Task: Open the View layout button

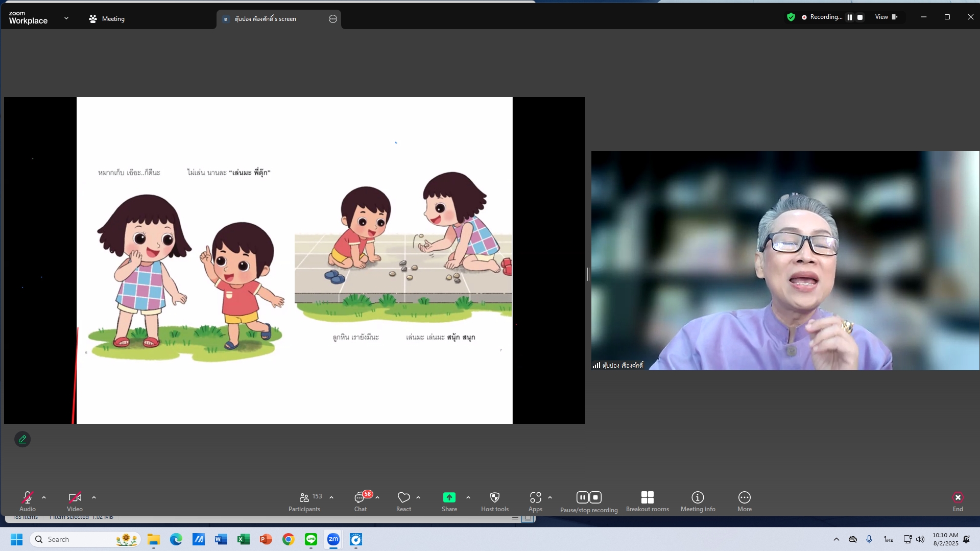Action: click(886, 17)
